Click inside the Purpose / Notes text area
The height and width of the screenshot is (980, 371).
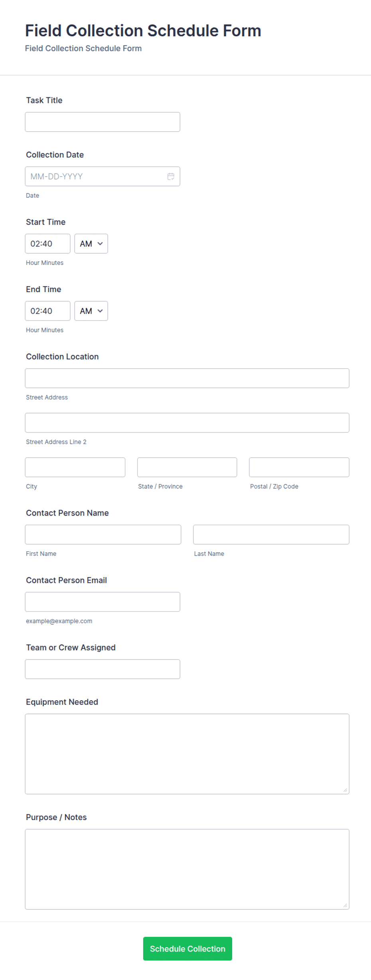point(187,869)
